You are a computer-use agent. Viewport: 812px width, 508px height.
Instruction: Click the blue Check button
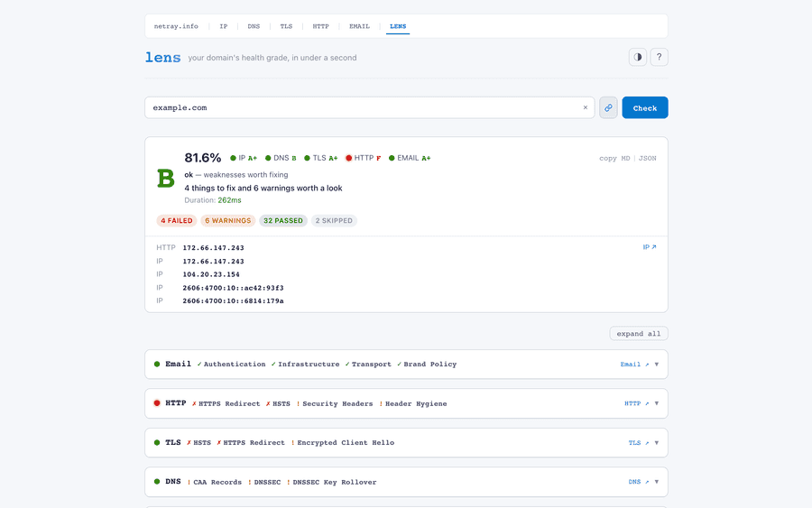[x=644, y=107]
